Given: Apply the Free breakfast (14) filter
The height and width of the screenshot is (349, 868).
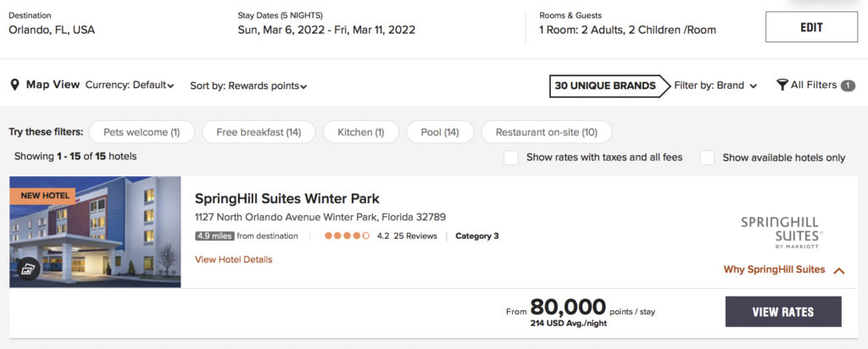Looking at the screenshot, I should pos(259,132).
